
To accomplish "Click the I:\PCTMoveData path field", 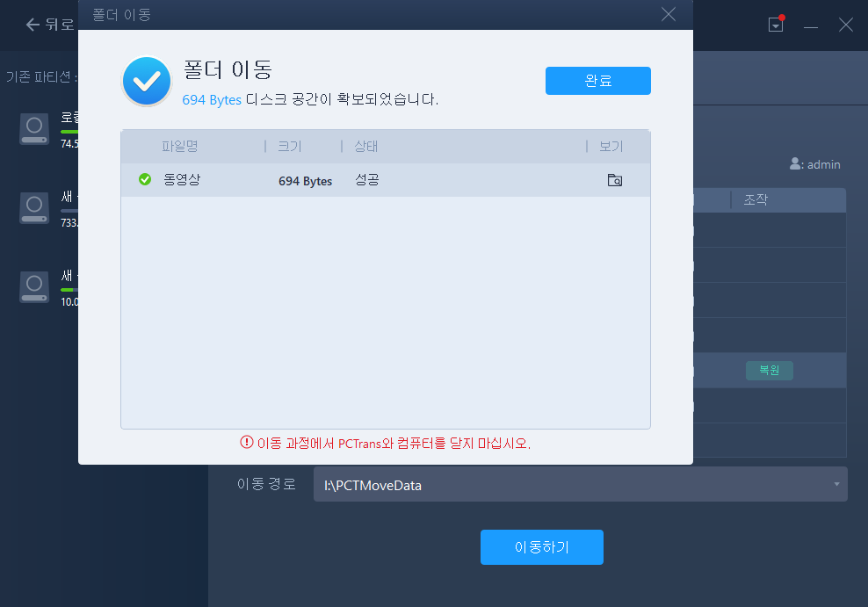I will point(527,484).
